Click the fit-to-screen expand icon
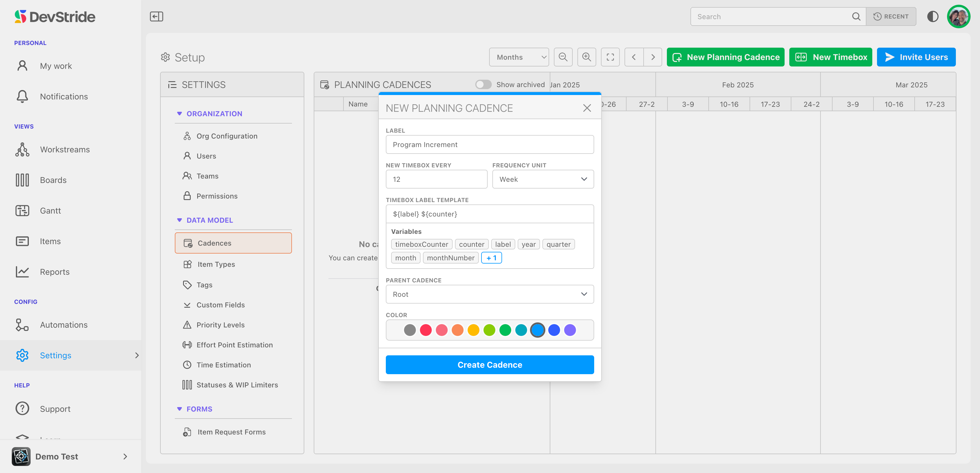Image resolution: width=980 pixels, height=473 pixels. pyautogui.click(x=610, y=57)
